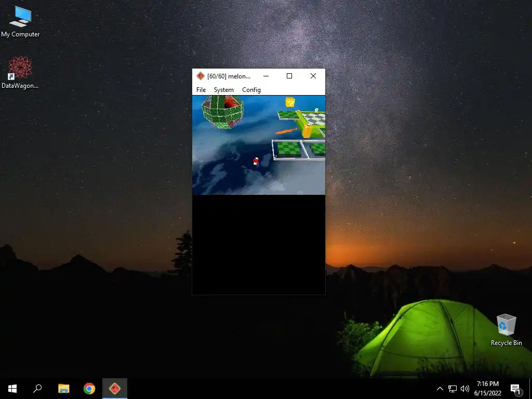The image size is (532, 399).
Task: Click Show desktop sliver at taskbar end
Action: click(x=530, y=389)
